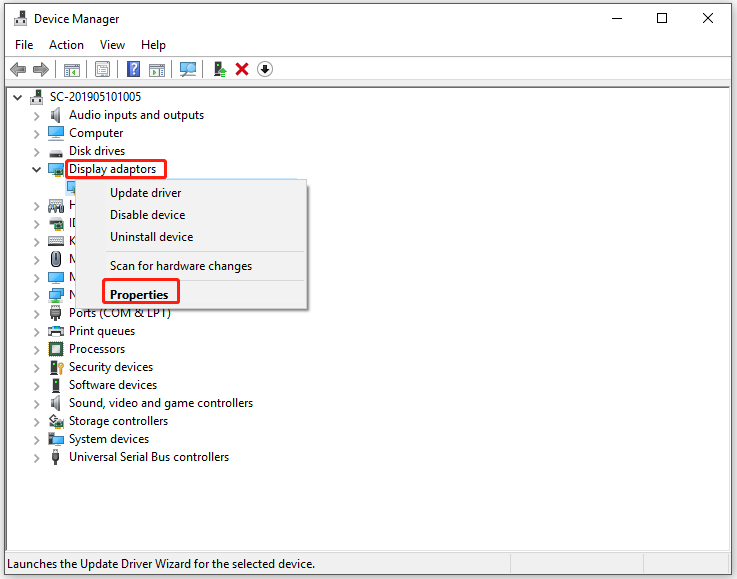737x579 pixels.
Task: Click the Security devices key icon
Action: click(x=56, y=367)
